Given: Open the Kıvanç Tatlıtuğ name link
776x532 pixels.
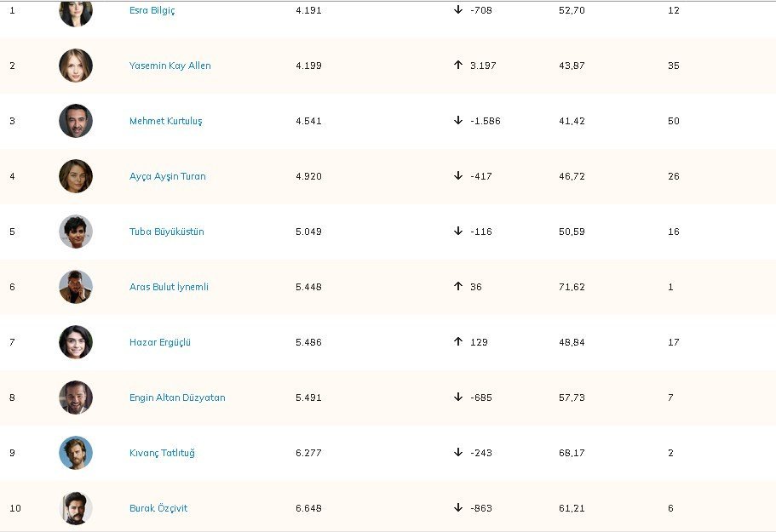Looking at the screenshot, I should (162, 453).
